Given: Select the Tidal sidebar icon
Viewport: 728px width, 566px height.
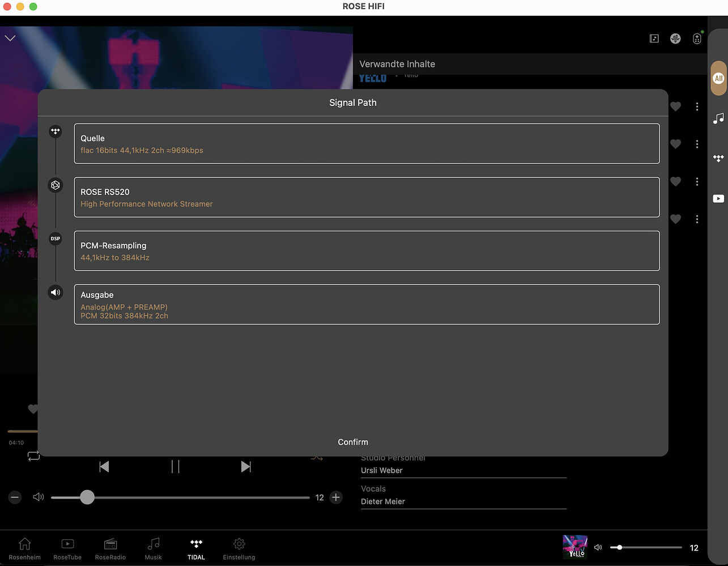Looking at the screenshot, I should pyautogui.click(x=718, y=159).
